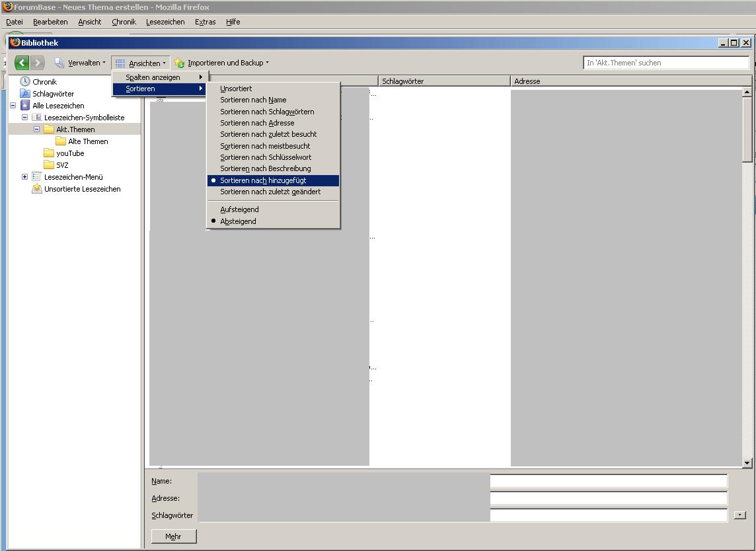Click the Verwalten organize icon
This screenshot has height=551, width=756.
point(59,63)
